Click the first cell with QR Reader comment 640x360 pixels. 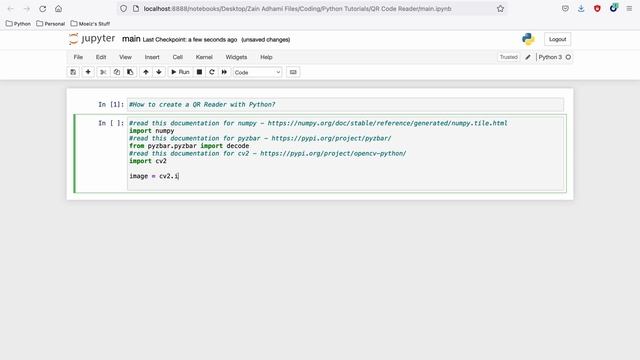(x=345, y=104)
